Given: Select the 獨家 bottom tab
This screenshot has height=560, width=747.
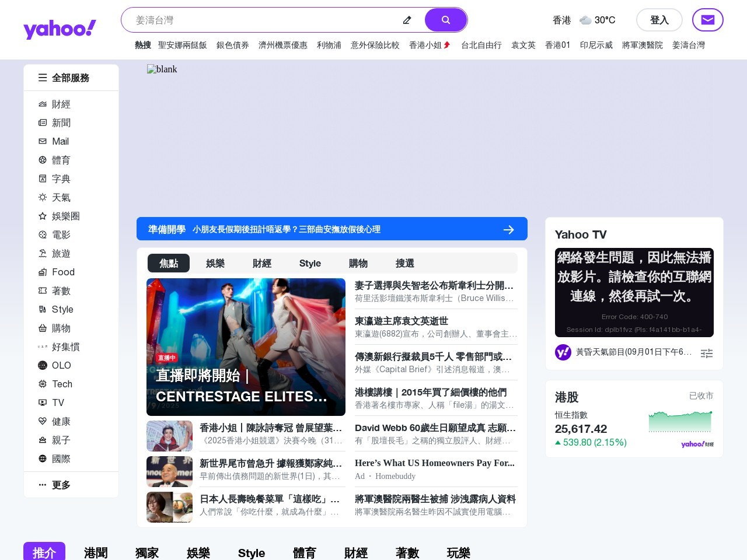Looking at the screenshot, I should tap(147, 552).
